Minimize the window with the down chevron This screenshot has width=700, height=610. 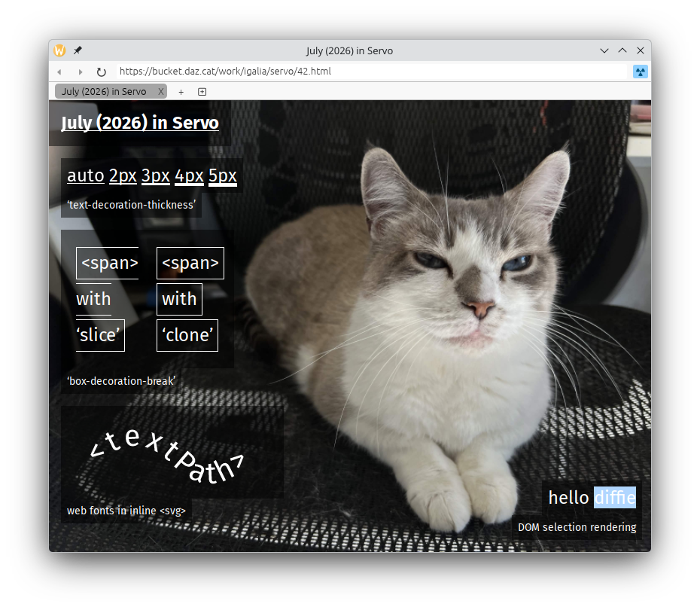click(604, 50)
